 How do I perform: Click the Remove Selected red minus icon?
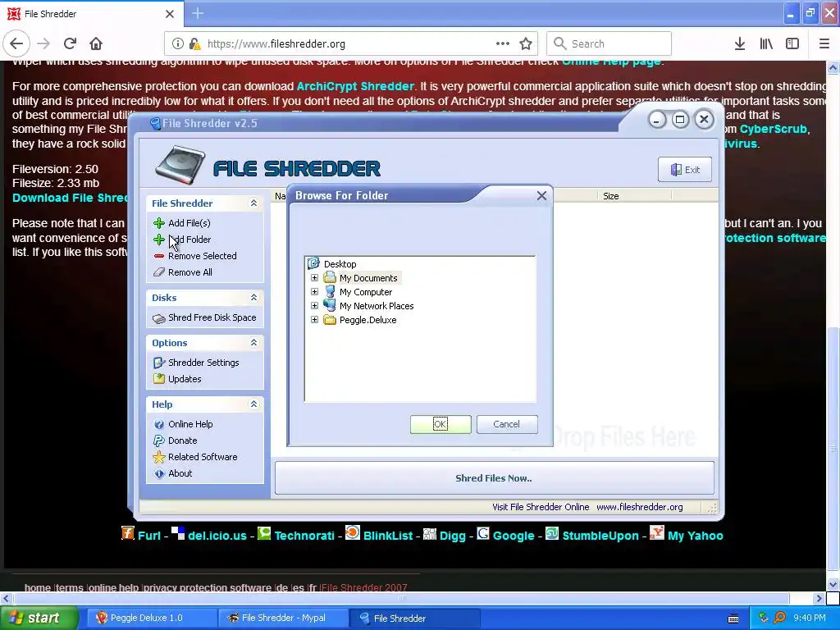[159, 256]
